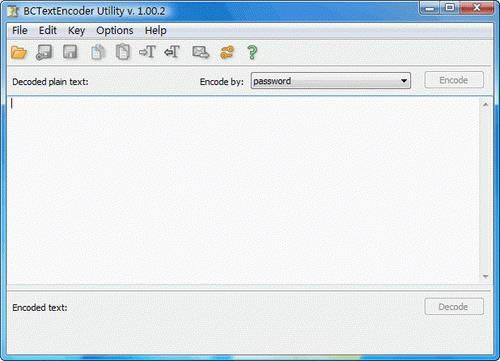Screen dimensions: 500x361
Task: Click the Encoded text label
Action: click(40, 307)
